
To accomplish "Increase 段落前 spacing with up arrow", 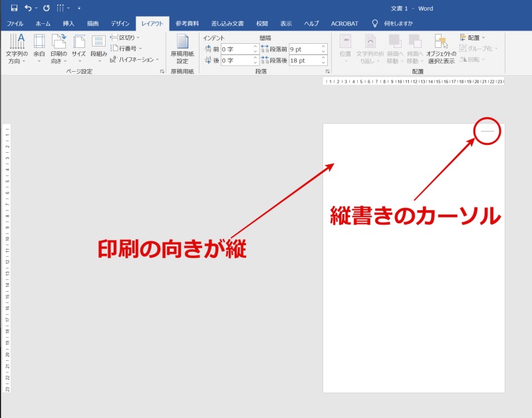I will [x=324, y=47].
